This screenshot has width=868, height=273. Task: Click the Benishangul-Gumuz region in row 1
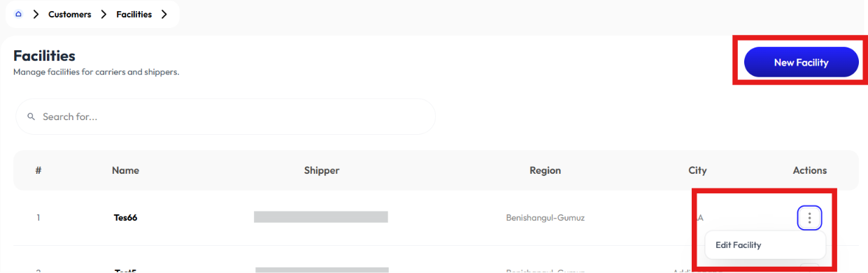[545, 218]
